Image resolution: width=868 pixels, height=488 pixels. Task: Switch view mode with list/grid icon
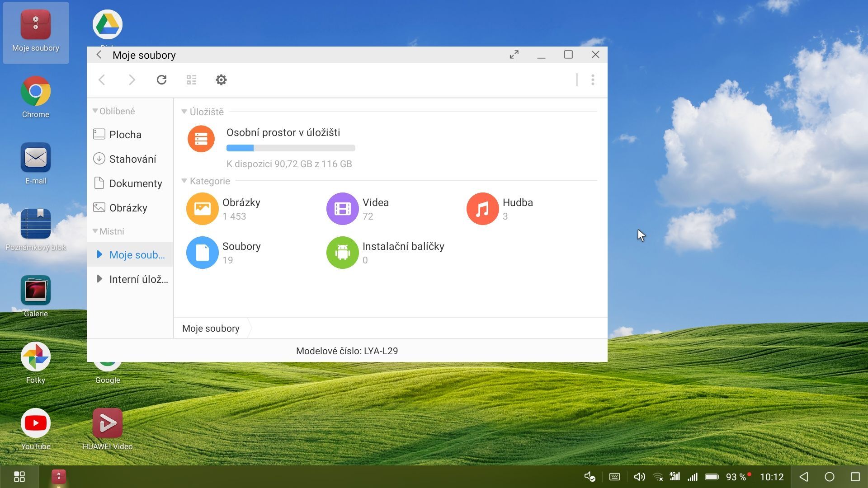191,80
